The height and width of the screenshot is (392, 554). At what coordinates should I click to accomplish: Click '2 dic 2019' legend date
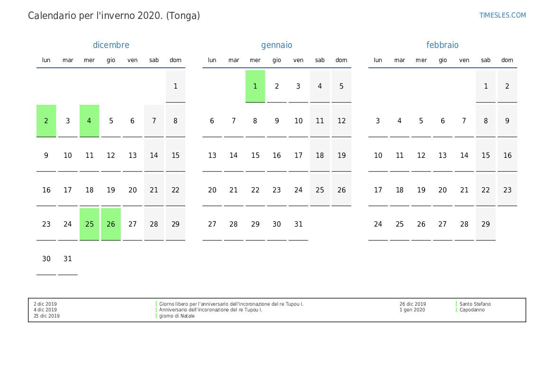[45, 304]
